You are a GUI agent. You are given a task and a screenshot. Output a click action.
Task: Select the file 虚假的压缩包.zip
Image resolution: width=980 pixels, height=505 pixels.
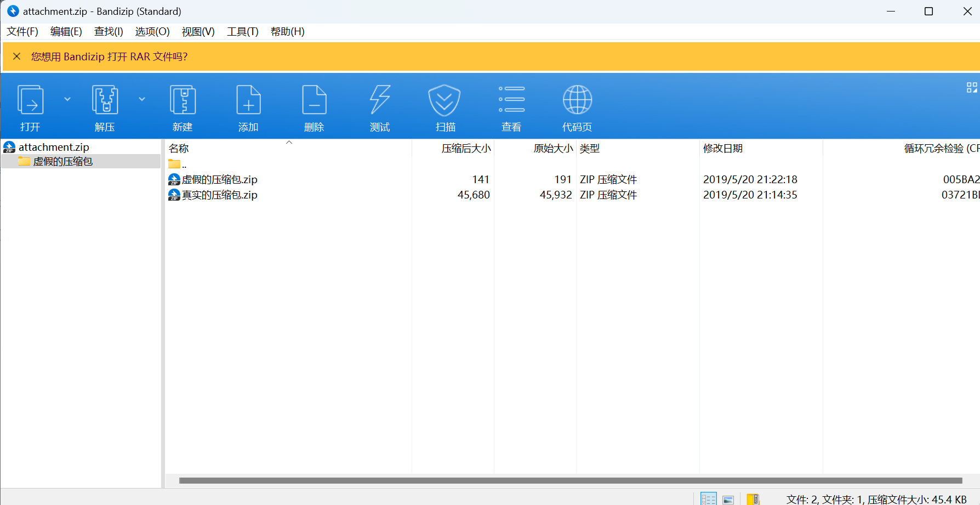(219, 179)
